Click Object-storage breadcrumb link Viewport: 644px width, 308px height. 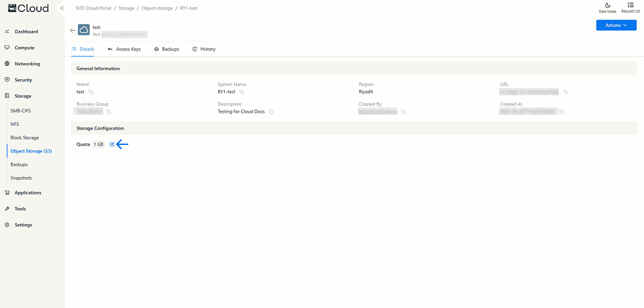[156, 8]
